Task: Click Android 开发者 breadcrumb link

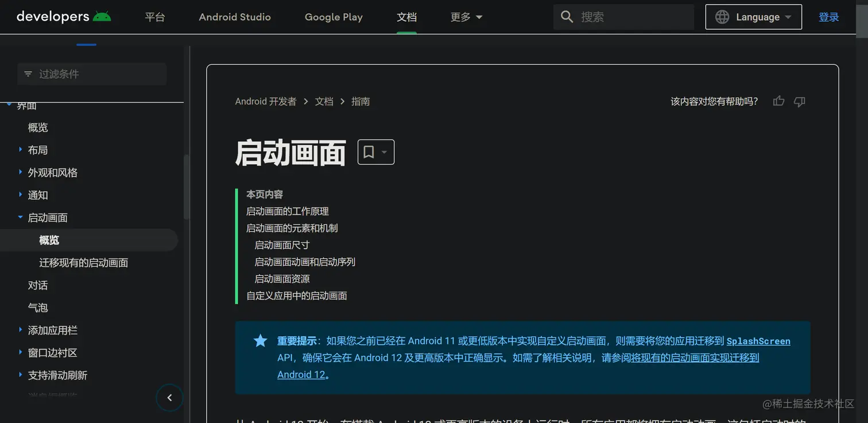Action: coord(266,102)
